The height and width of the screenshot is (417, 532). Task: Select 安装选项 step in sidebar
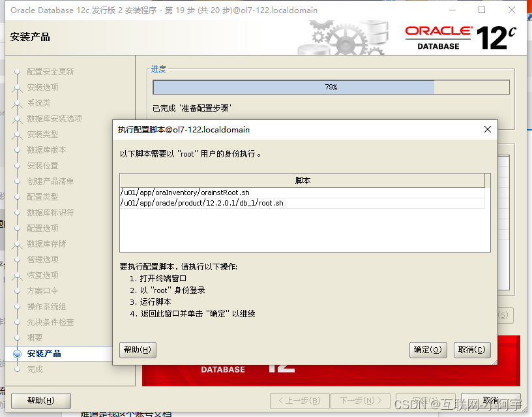43,87
